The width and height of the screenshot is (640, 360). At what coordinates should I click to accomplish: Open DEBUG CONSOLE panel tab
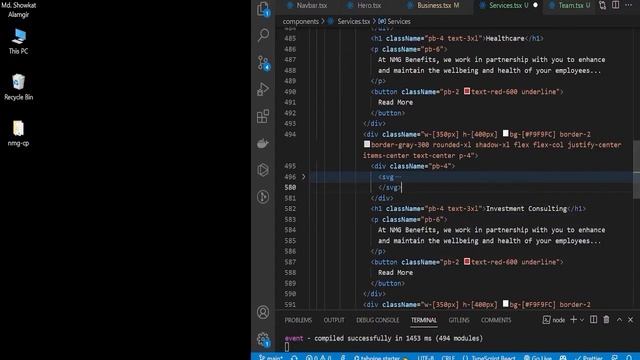378,320
